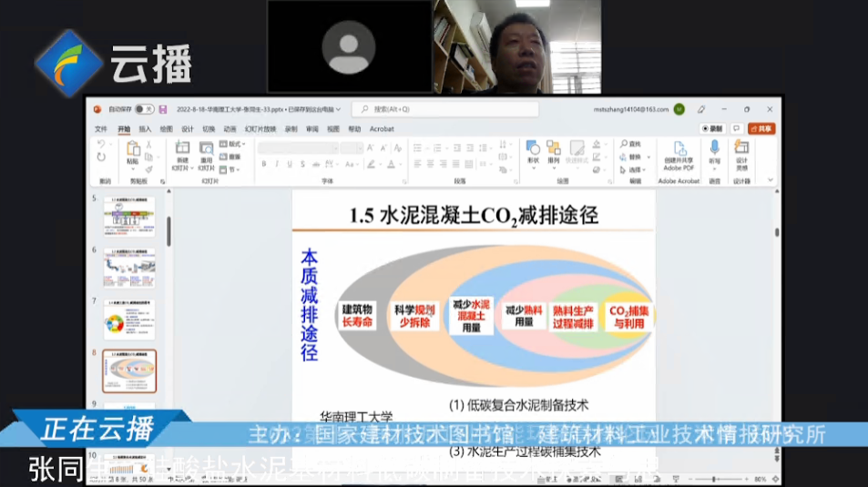Click the Record (录制) button at top right
The image size is (868, 487).
point(712,128)
